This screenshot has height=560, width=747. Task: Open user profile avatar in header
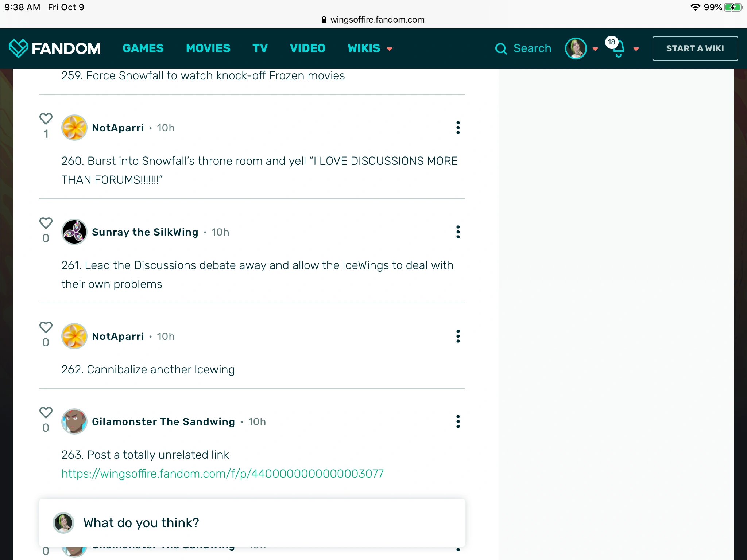[x=576, y=48]
